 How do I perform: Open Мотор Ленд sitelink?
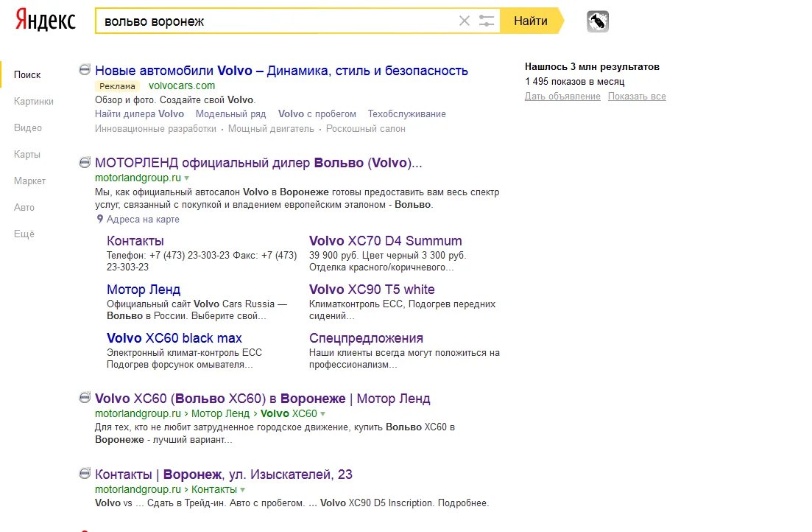[144, 290]
